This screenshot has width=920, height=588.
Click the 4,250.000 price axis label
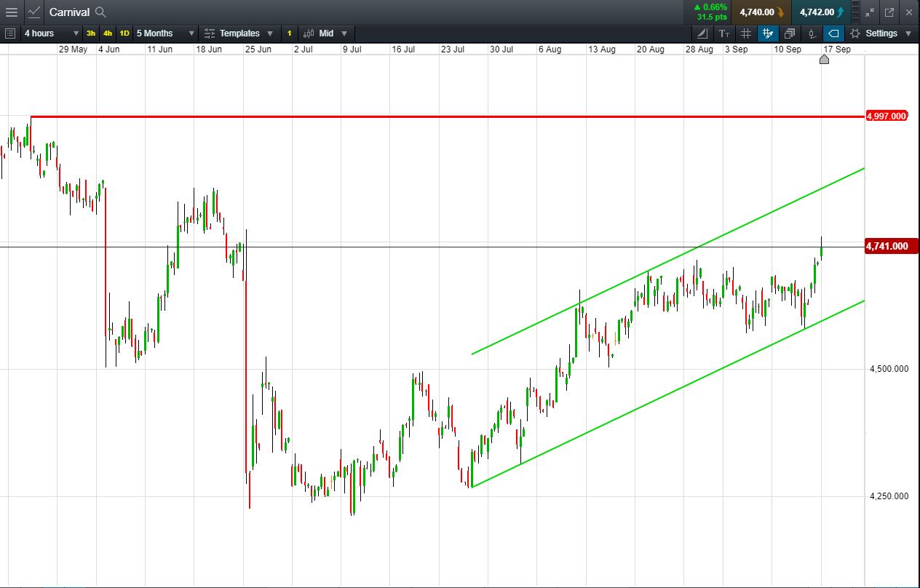[x=889, y=496]
